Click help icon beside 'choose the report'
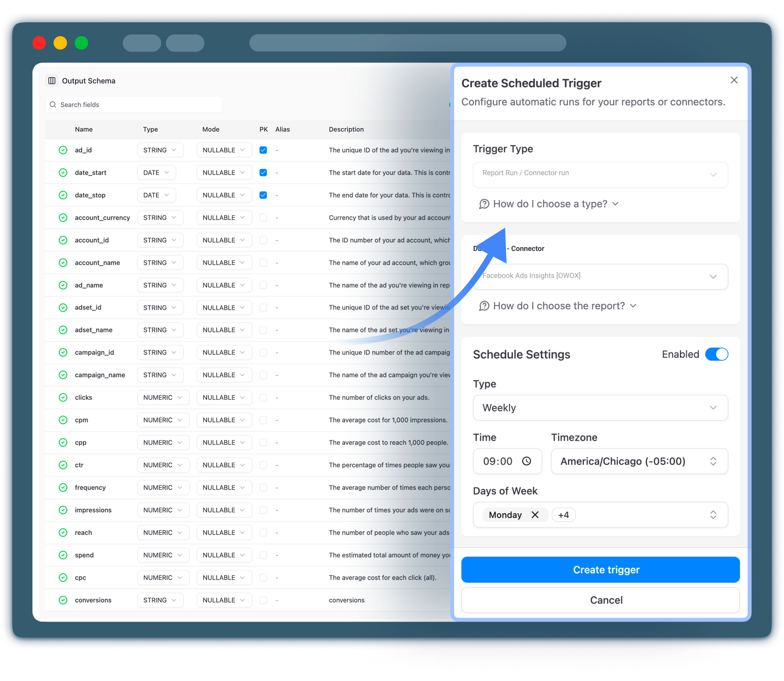 [x=484, y=306]
